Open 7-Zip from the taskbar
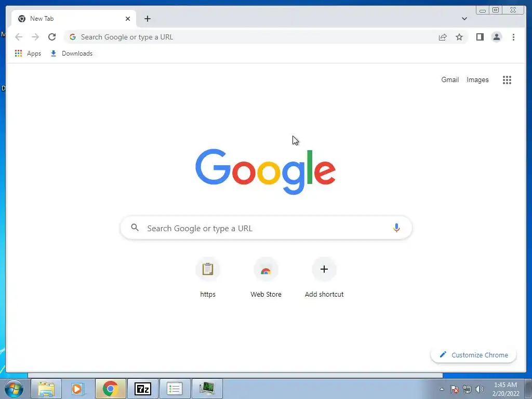The width and height of the screenshot is (532, 399). (143, 389)
